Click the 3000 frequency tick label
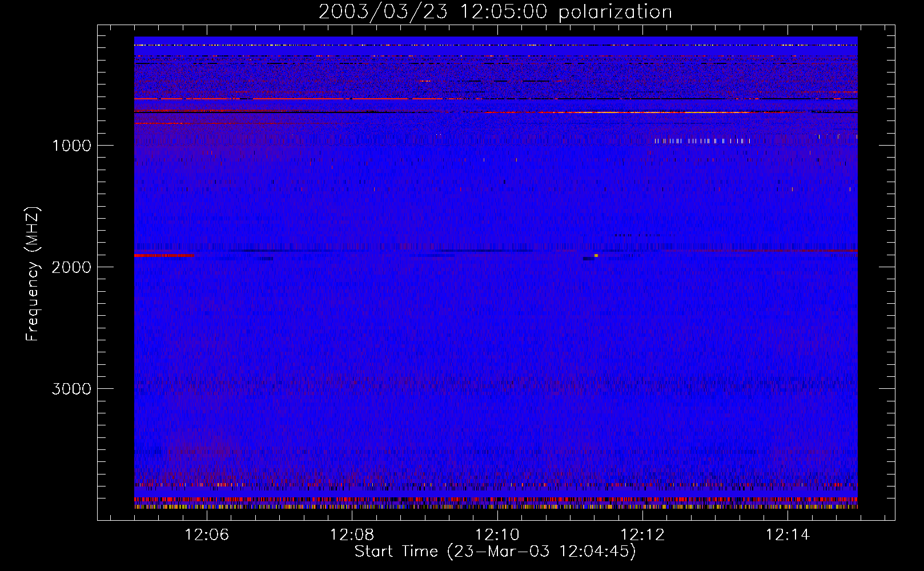The height and width of the screenshot is (571, 924). click(72, 389)
